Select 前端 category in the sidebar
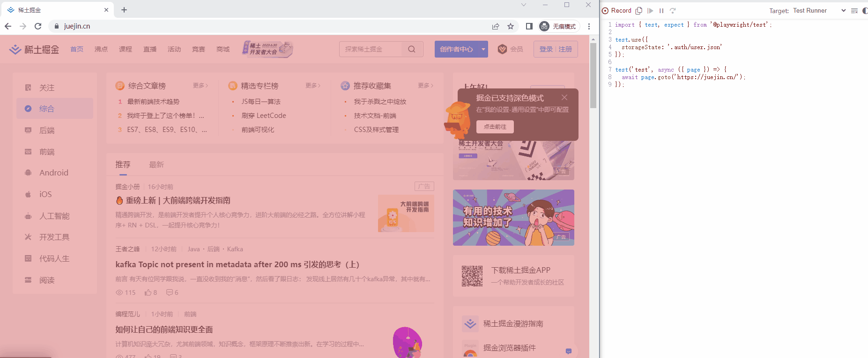 click(55, 152)
